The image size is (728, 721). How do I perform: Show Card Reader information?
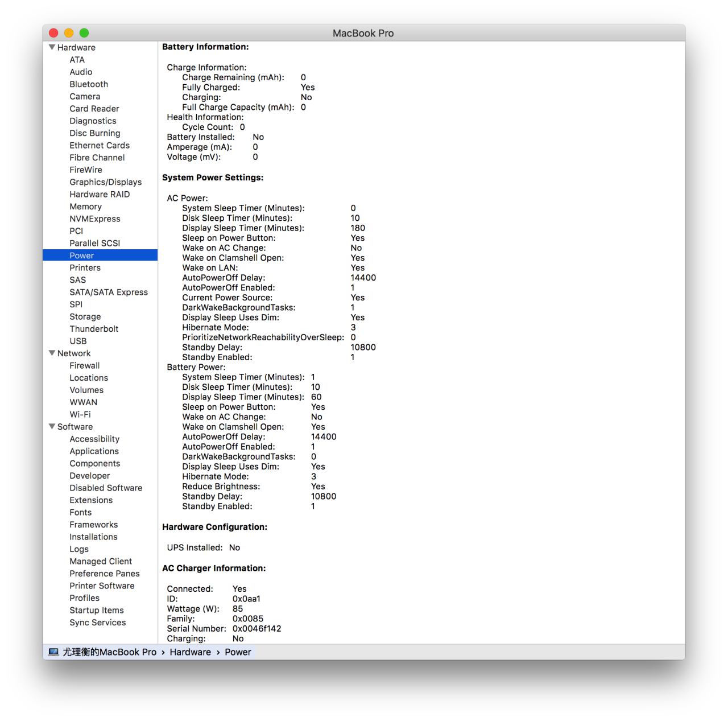coord(94,109)
